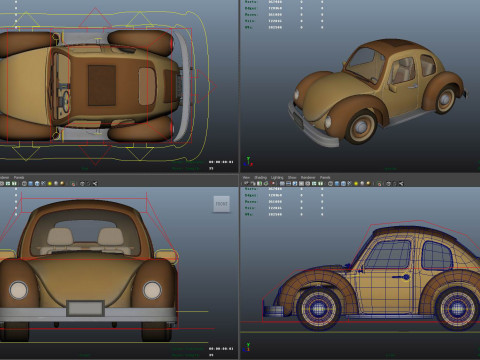Click the UVs label in side view HUD

pos(249,214)
